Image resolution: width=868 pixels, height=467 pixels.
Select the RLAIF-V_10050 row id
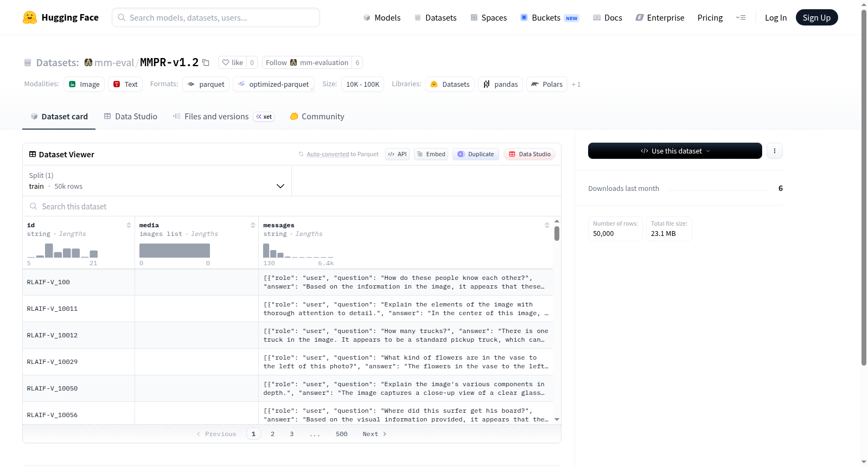[52, 388]
